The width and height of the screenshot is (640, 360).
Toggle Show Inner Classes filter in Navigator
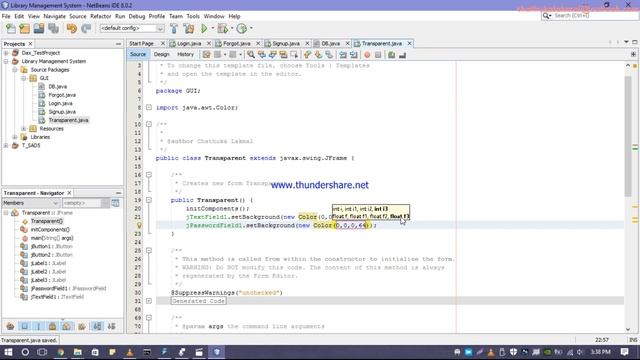67,326
